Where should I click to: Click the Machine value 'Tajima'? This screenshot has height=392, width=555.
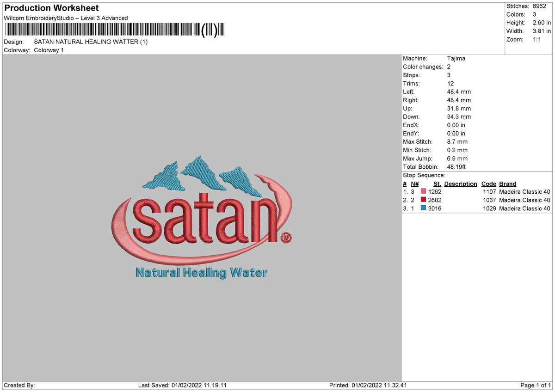(x=456, y=59)
